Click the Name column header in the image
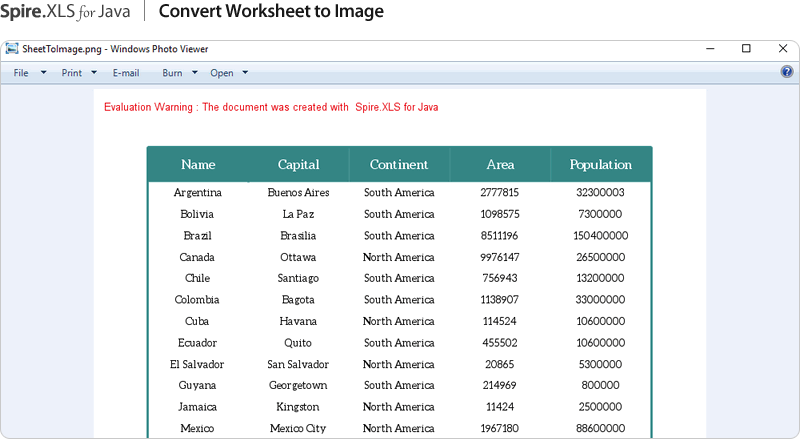 point(198,165)
